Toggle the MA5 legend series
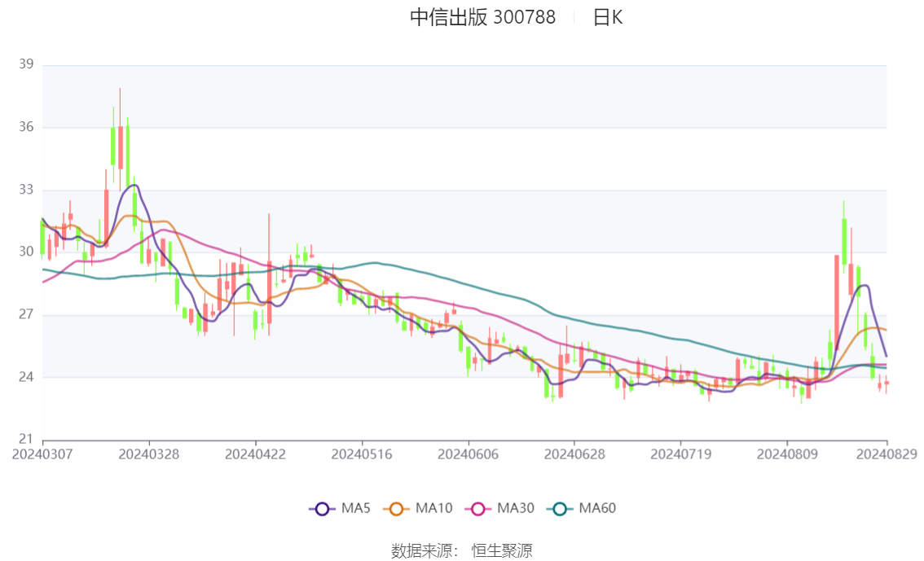Screen dimensions: 924x561 [x=340, y=509]
